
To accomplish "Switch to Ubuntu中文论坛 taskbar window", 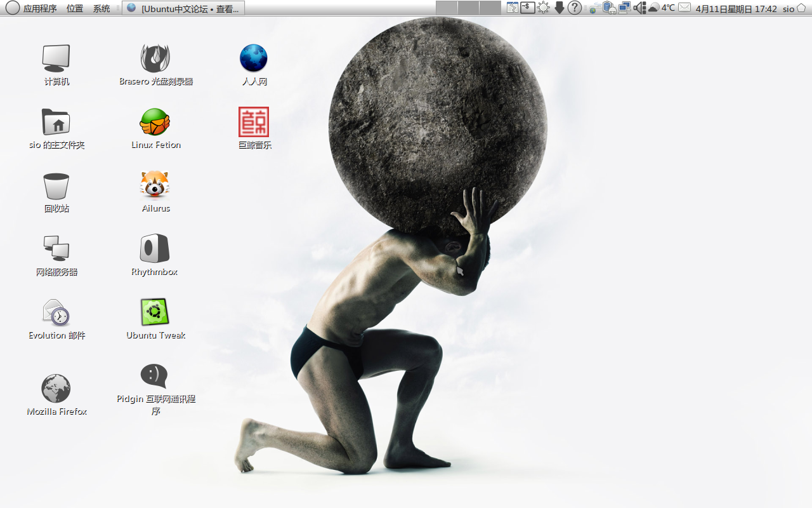I will click(x=183, y=8).
